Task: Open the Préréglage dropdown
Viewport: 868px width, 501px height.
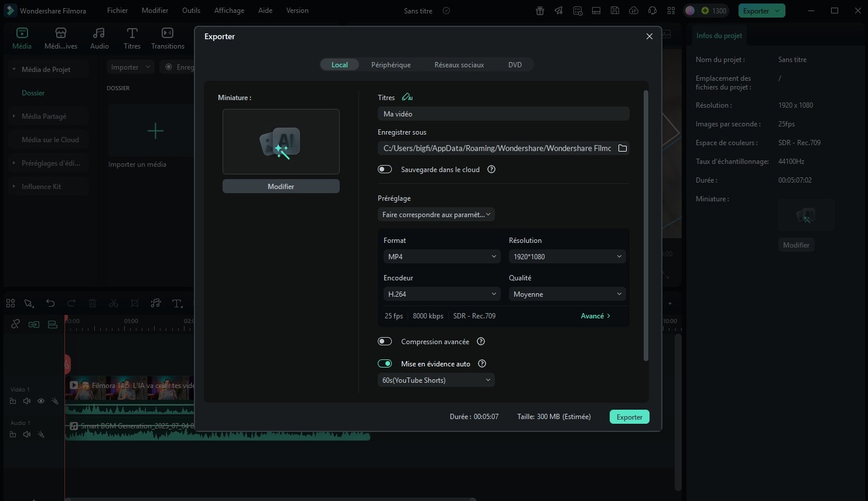Action: (x=436, y=214)
